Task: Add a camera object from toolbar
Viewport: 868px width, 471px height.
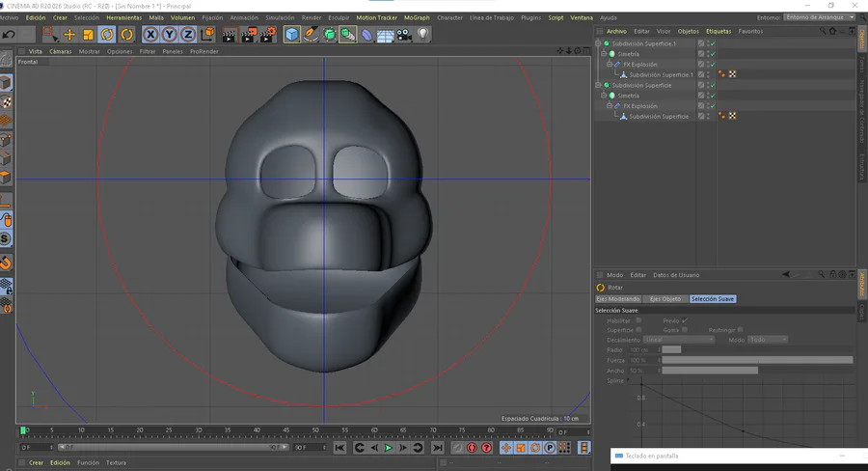Action: [404, 35]
